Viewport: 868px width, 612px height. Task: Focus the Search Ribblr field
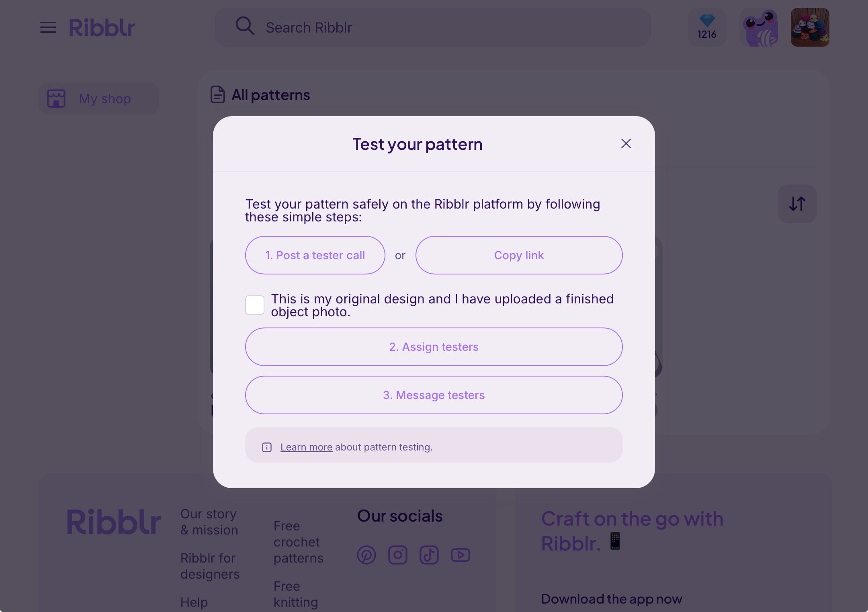(x=433, y=27)
